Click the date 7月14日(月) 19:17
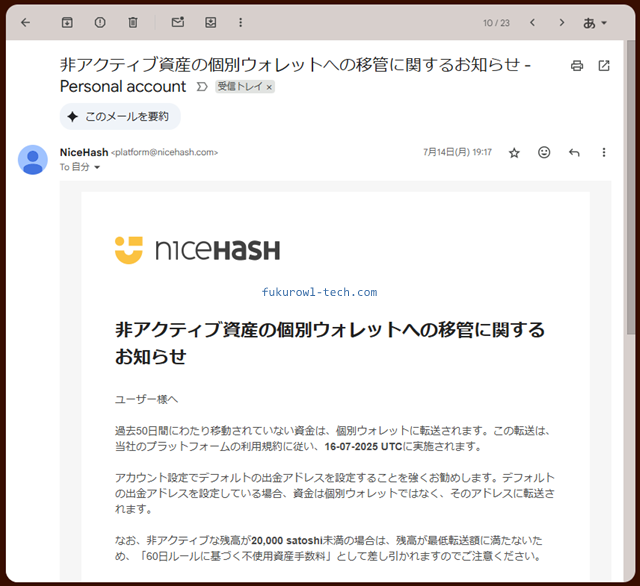Image resolution: width=640 pixels, height=586 pixels. [457, 152]
